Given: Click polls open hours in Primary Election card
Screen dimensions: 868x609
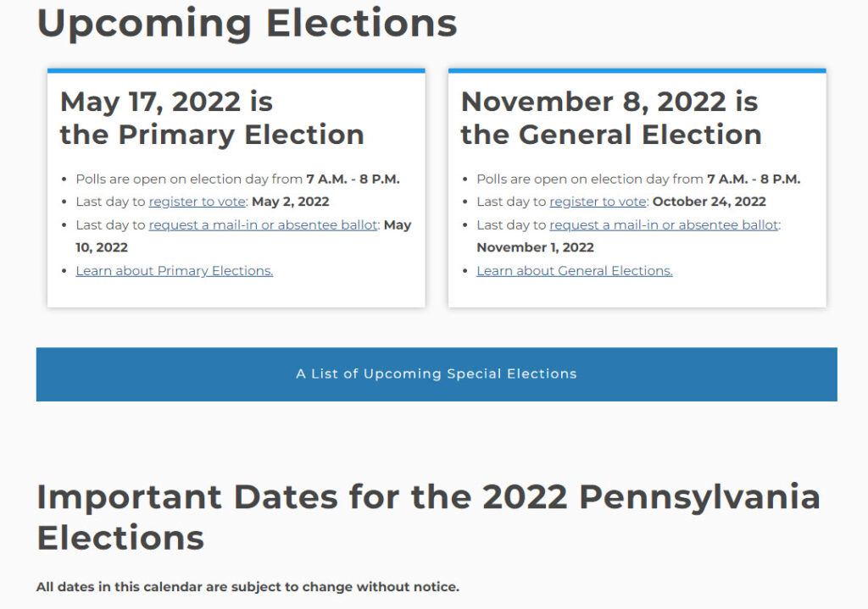Looking at the screenshot, I should pos(353,180).
